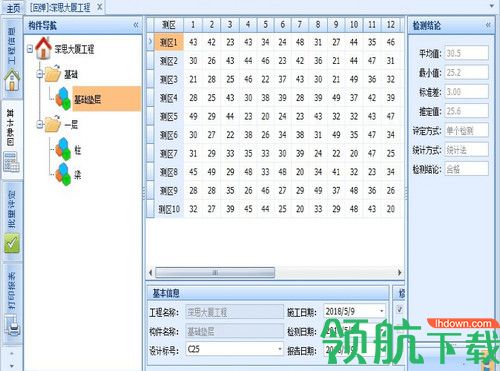Open the 设计标号 C25 dropdown
500x371 pixels.
tap(280, 349)
